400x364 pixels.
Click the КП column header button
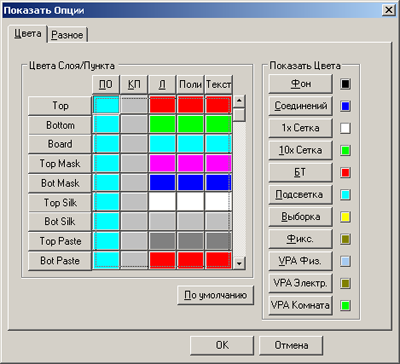pos(134,85)
